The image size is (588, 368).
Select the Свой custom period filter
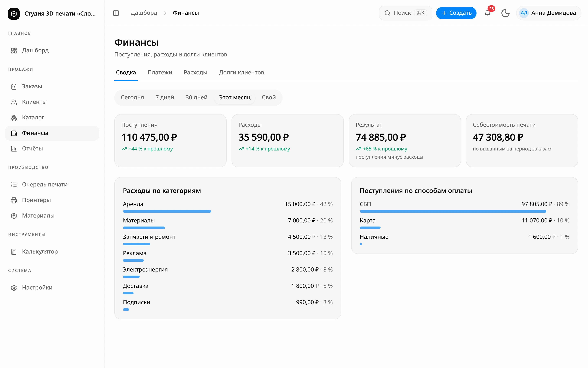coord(269,97)
